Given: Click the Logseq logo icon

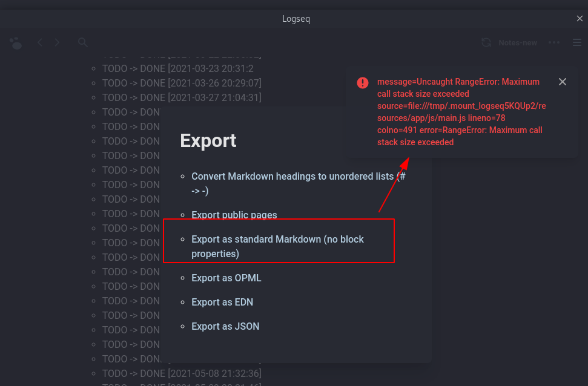Looking at the screenshot, I should tap(15, 42).
